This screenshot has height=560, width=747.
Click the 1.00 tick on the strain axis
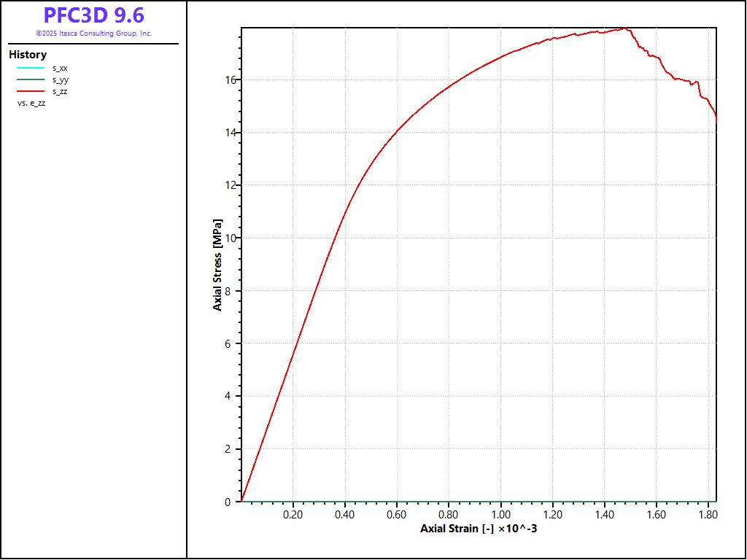(x=501, y=514)
